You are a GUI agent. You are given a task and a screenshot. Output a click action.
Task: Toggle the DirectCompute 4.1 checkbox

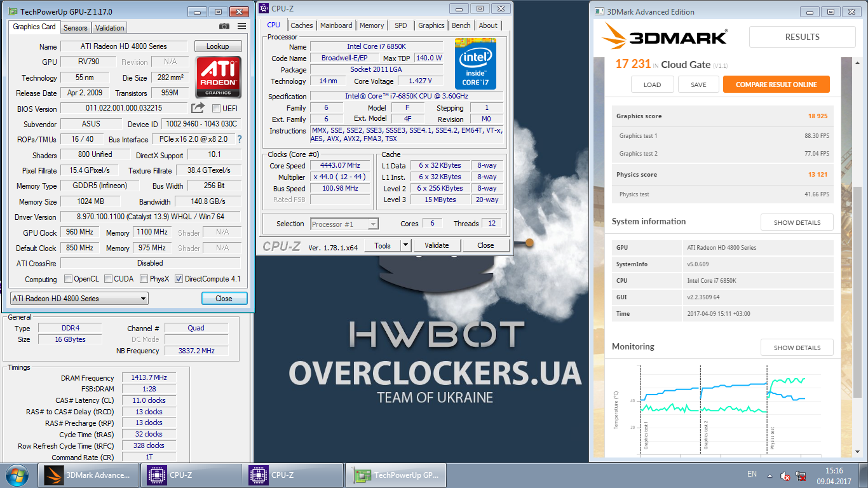pos(179,278)
